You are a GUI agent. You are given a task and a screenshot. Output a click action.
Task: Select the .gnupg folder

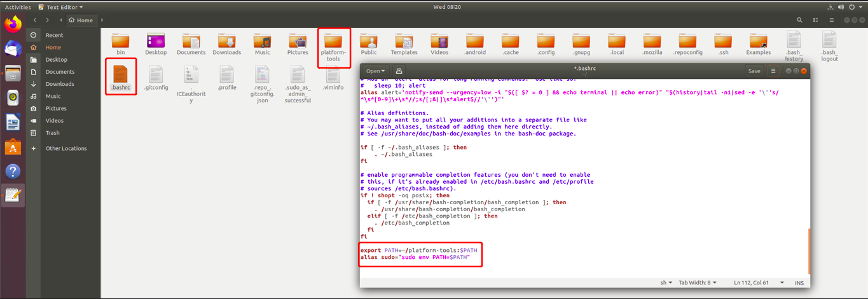point(581,44)
